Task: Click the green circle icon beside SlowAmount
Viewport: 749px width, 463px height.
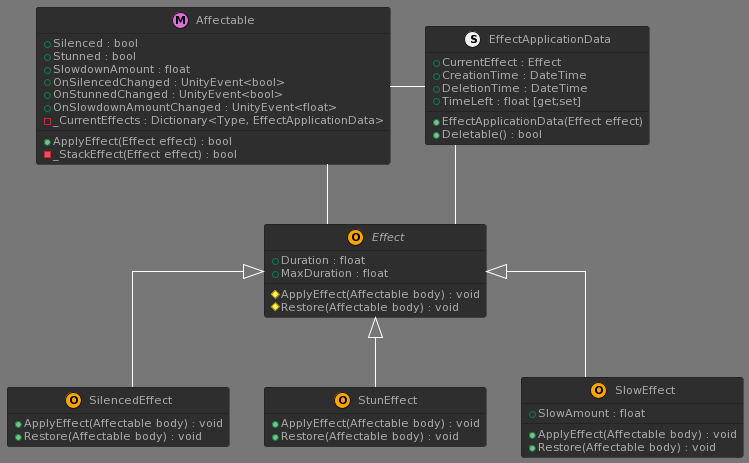Action: [x=532, y=414]
